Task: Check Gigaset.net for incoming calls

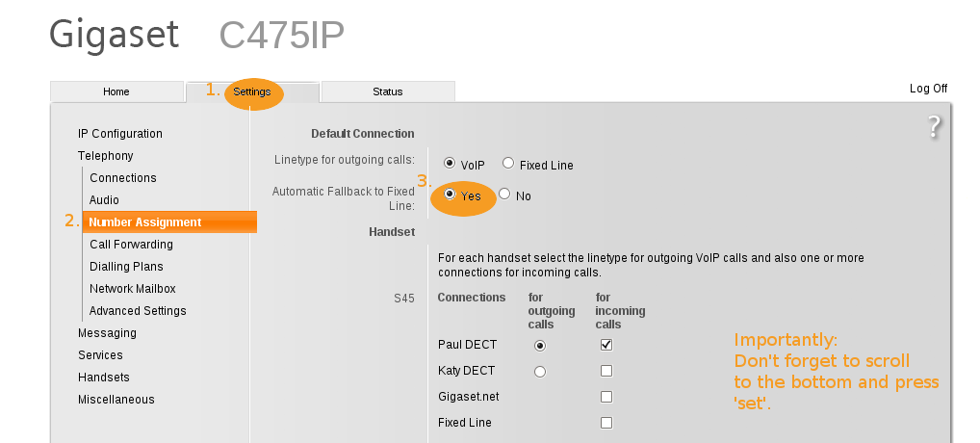Action: (x=606, y=397)
